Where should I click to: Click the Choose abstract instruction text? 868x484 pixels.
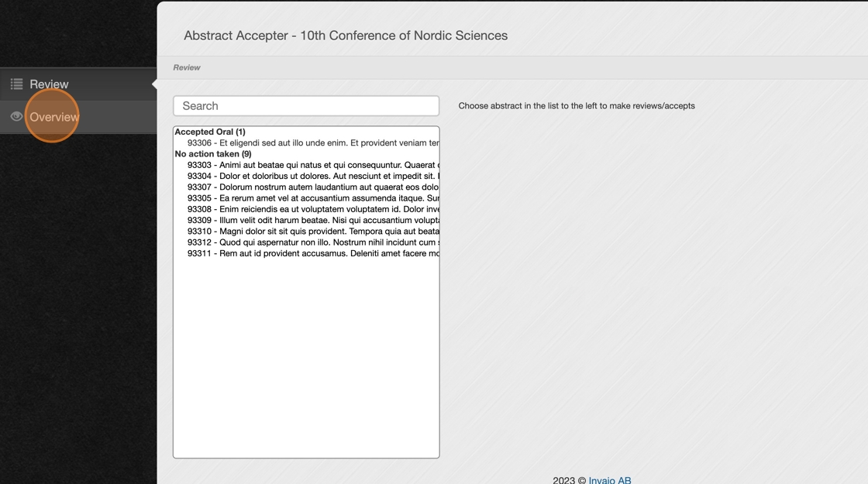coord(577,105)
